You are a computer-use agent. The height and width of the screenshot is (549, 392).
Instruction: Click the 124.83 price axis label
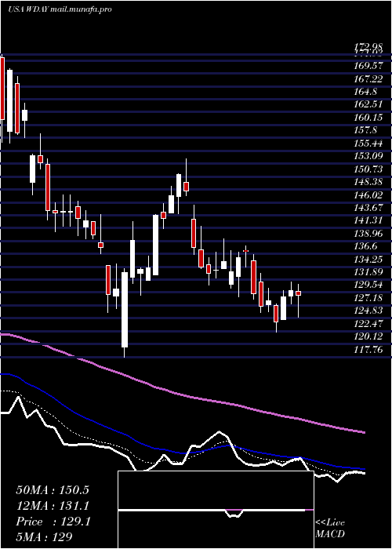pyautogui.click(x=368, y=311)
